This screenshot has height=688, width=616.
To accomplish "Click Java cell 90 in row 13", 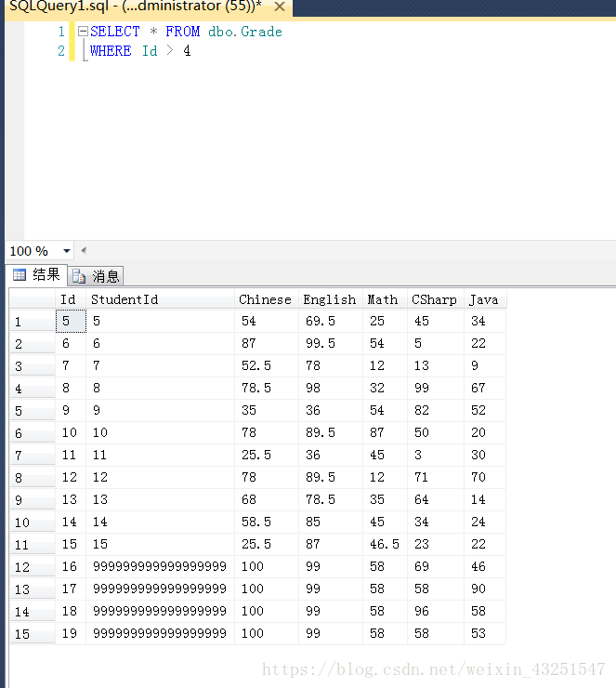I will pos(484,589).
